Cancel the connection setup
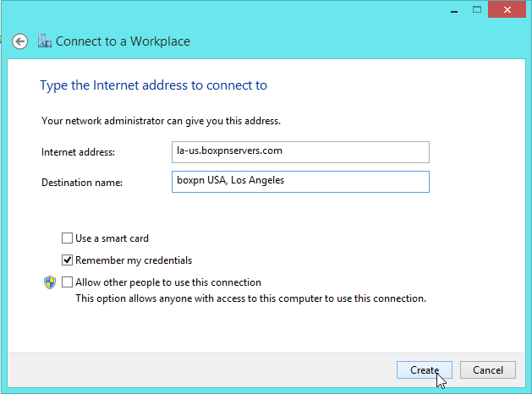The height and width of the screenshot is (394, 532). pyautogui.click(x=487, y=370)
